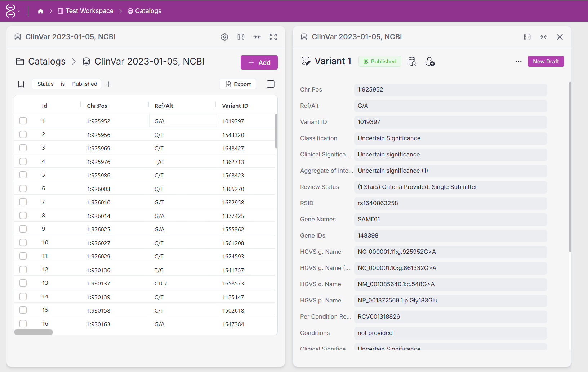
Task: Click the database search icon
Action: pyautogui.click(x=413, y=62)
